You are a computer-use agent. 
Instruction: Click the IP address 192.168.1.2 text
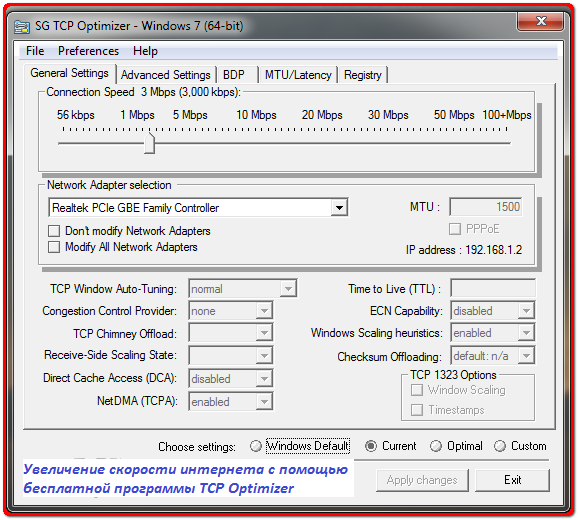464,250
